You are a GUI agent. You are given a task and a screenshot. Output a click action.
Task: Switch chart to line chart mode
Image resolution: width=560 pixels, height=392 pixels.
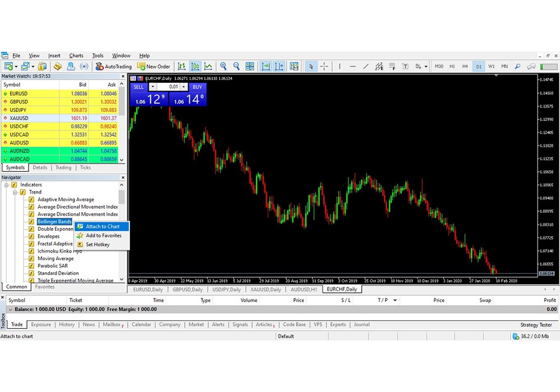(208, 67)
